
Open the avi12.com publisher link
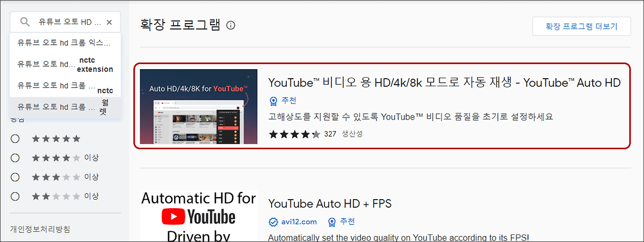click(x=299, y=222)
